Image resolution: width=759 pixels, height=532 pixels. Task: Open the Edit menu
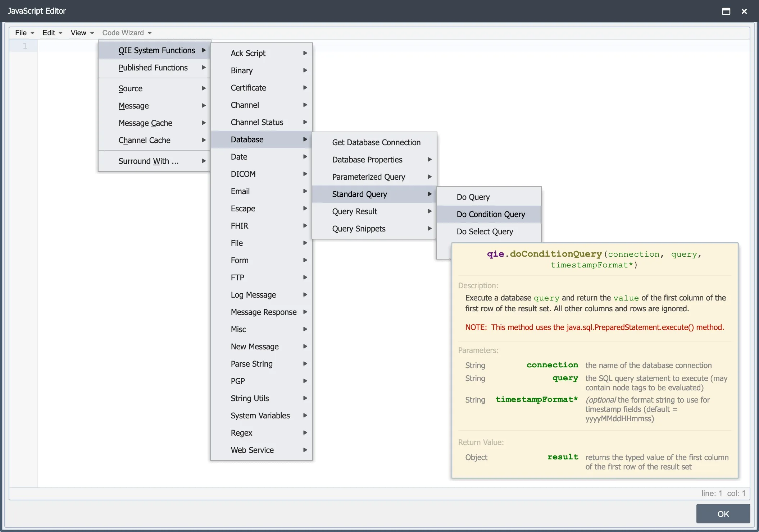52,33
